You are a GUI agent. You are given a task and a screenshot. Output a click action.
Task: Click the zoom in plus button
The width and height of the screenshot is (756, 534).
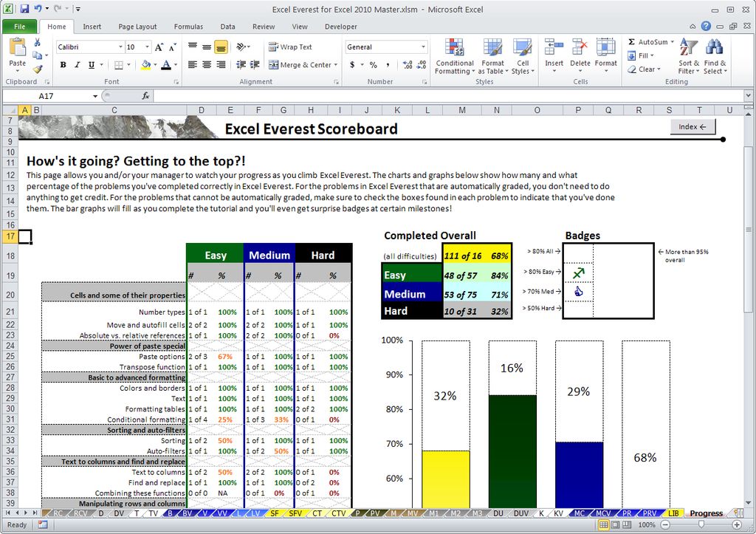coord(736,525)
